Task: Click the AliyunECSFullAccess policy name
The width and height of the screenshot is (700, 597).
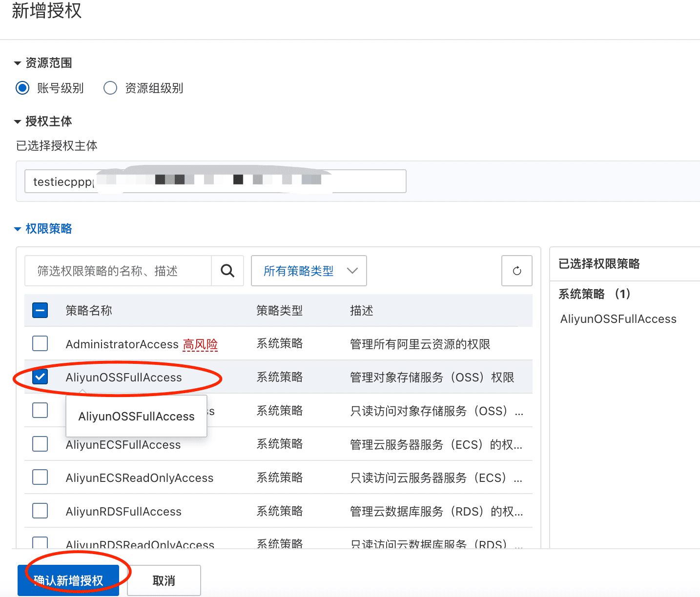Action: coord(123,445)
